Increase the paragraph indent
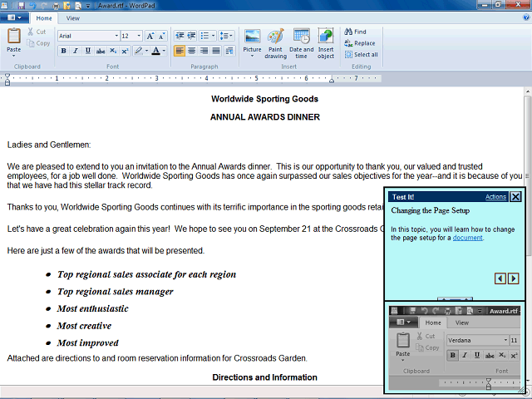The width and height of the screenshot is (532, 399). pyautogui.click(x=191, y=36)
